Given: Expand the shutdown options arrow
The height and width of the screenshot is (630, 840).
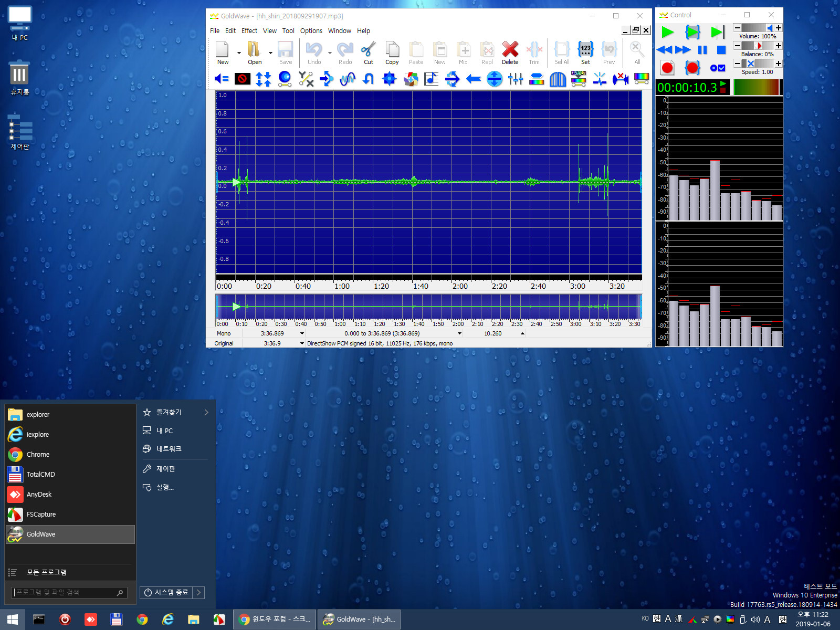Looking at the screenshot, I should pos(198,592).
